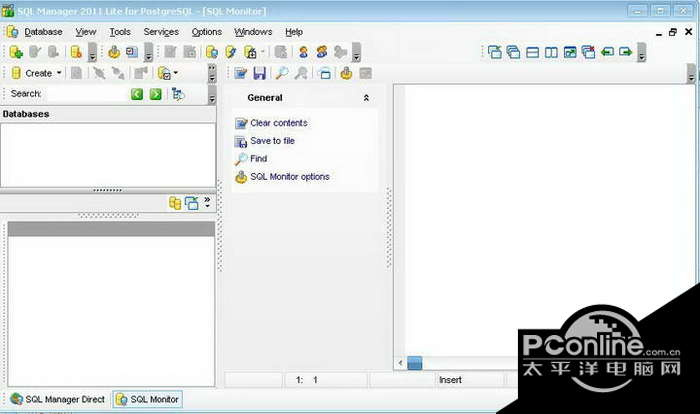Restore the inner SQL Monitor child window

[673, 32]
